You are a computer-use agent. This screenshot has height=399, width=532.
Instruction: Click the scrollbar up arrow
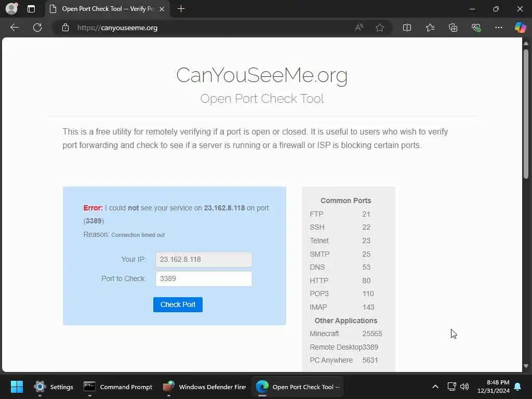(526, 44)
